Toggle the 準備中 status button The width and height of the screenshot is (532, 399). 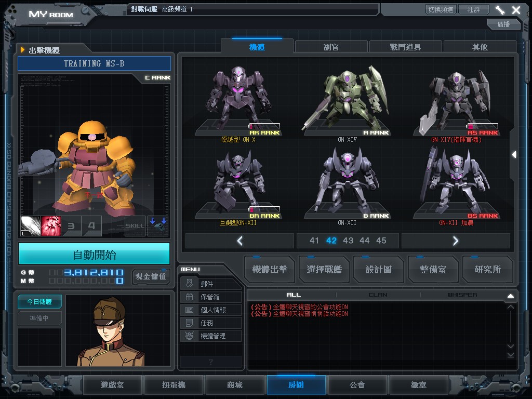[x=39, y=318]
